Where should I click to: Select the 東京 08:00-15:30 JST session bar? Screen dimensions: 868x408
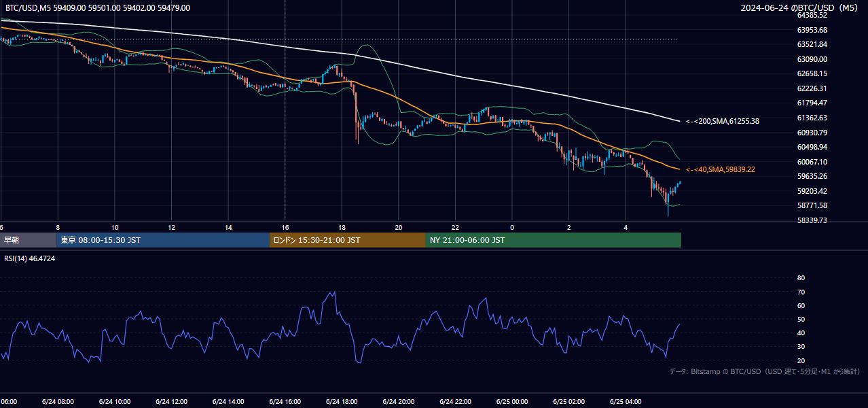[163, 240]
